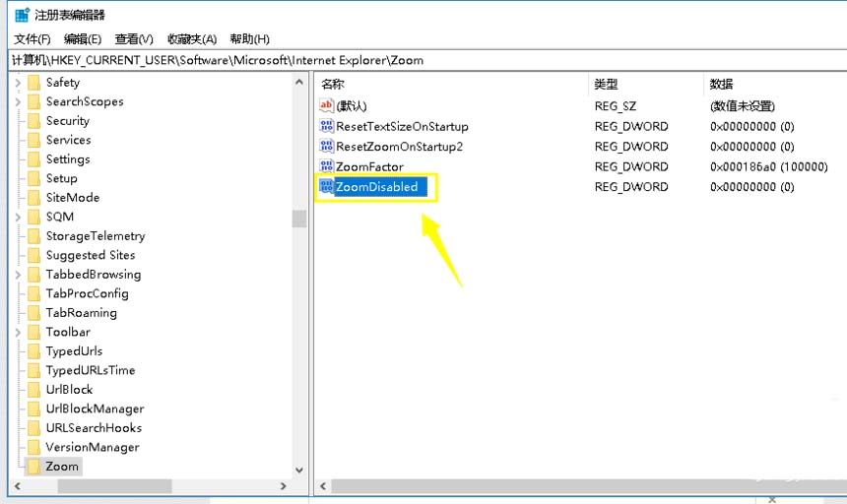Select the TabProcConfig folder icon
The image size is (847, 504).
(x=34, y=293)
